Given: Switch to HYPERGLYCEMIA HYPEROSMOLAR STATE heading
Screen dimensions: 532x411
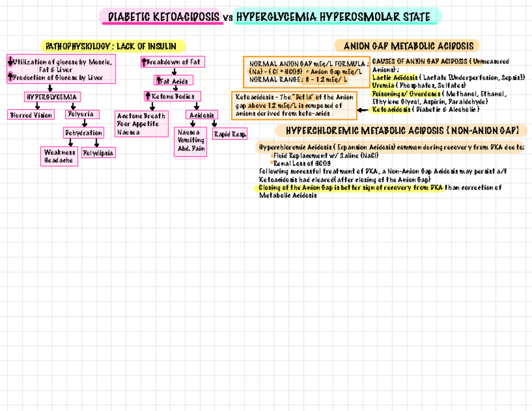Looking at the screenshot, I should 332,17.
